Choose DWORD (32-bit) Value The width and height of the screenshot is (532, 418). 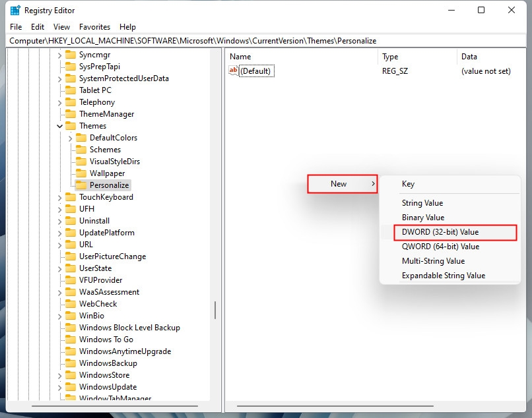click(450, 232)
